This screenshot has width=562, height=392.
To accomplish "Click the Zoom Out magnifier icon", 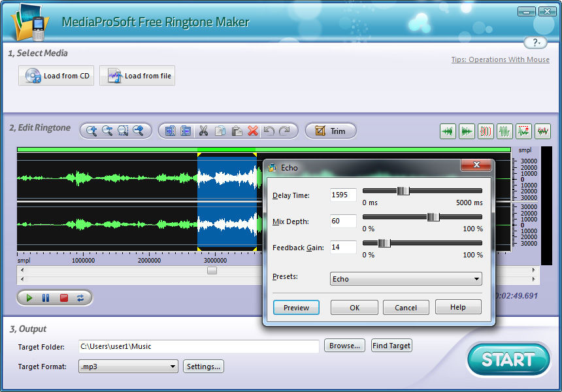I will 107,131.
